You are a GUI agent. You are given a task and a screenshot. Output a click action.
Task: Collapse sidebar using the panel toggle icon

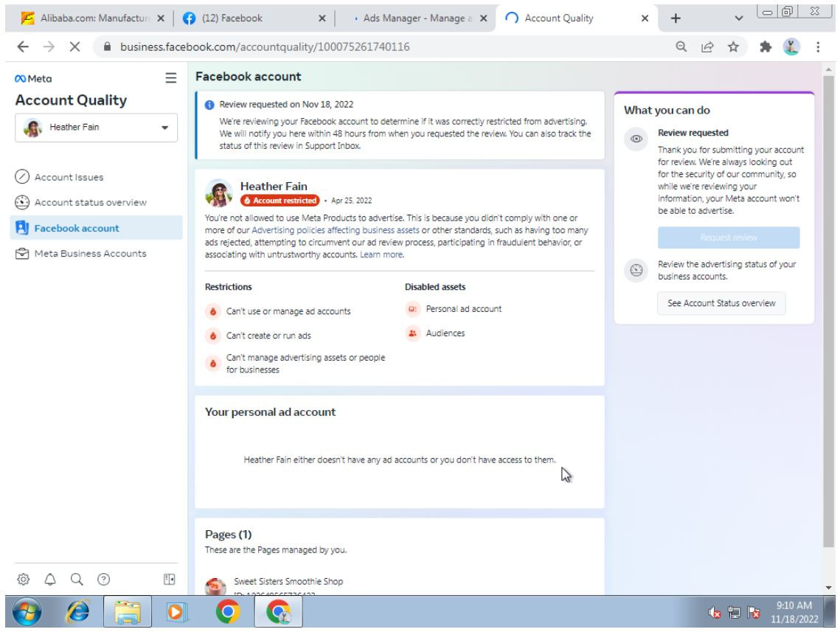click(x=170, y=579)
